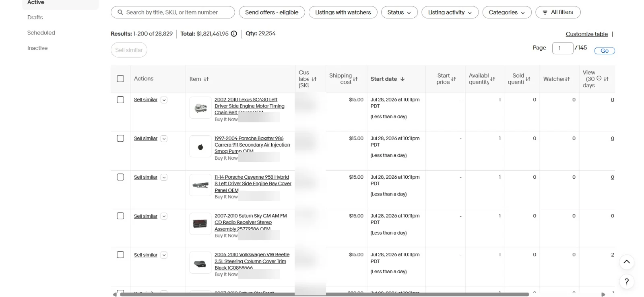Click the horizontal scrollbar right arrow
The height and width of the screenshot is (297, 644).
click(603, 295)
